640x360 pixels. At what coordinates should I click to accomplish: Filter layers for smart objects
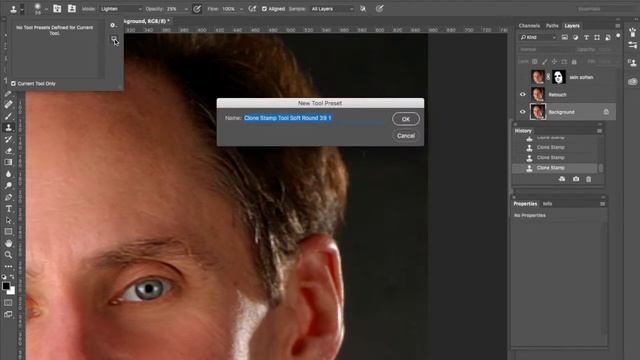608,37
